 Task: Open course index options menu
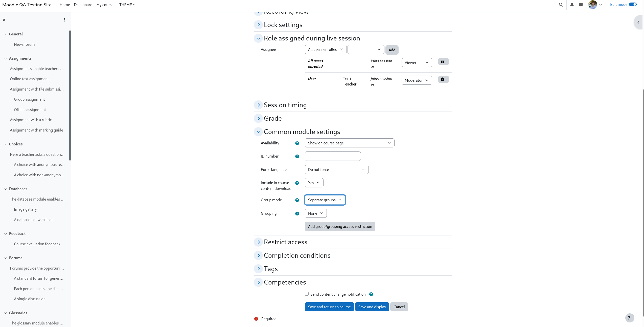tap(65, 20)
